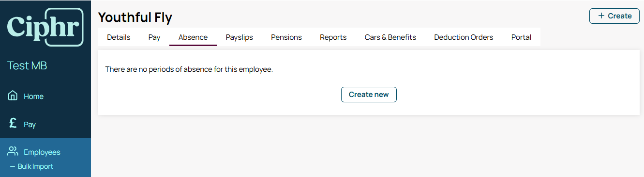Viewport: 644px width, 177px height.
Task: Switch to the Pay tab
Action: [x=154, y=37]
